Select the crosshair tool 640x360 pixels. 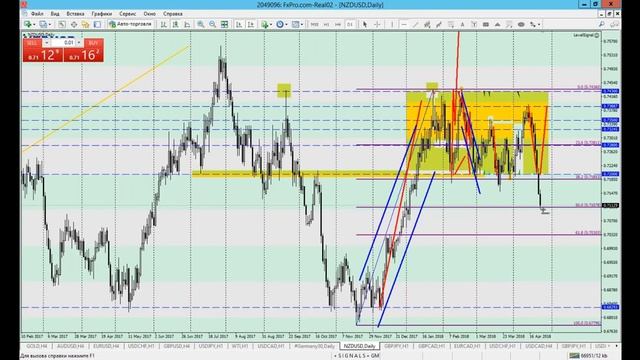[377, 24]
